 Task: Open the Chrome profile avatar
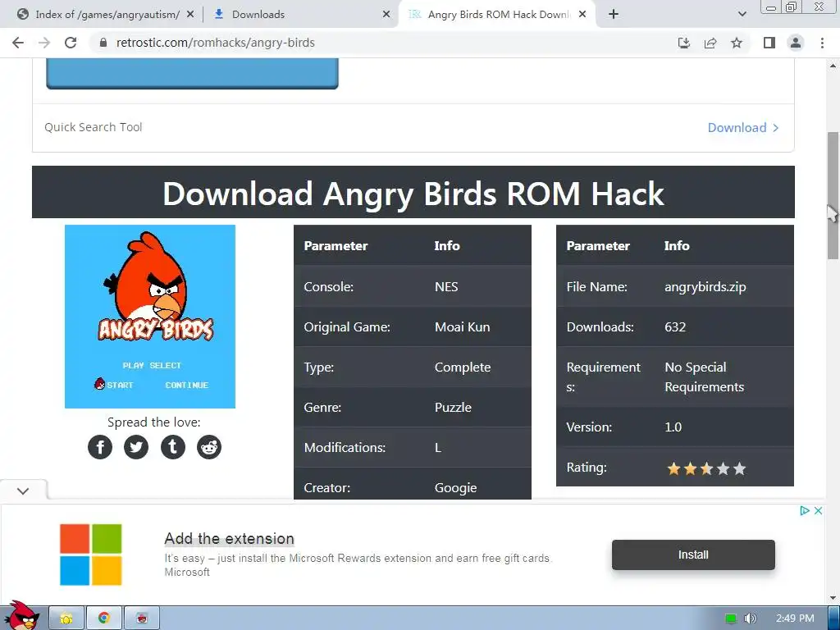pyautogui.click(x=796, y=43)
